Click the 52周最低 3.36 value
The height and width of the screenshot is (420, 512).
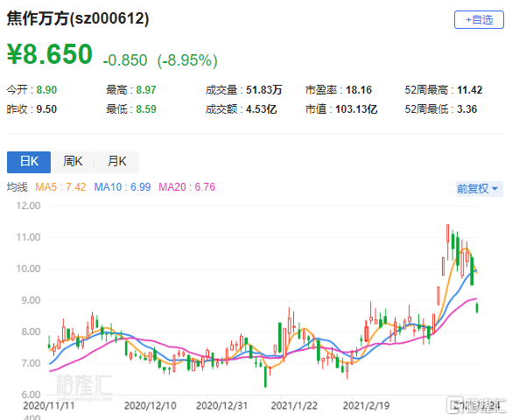tap(467, 109)
